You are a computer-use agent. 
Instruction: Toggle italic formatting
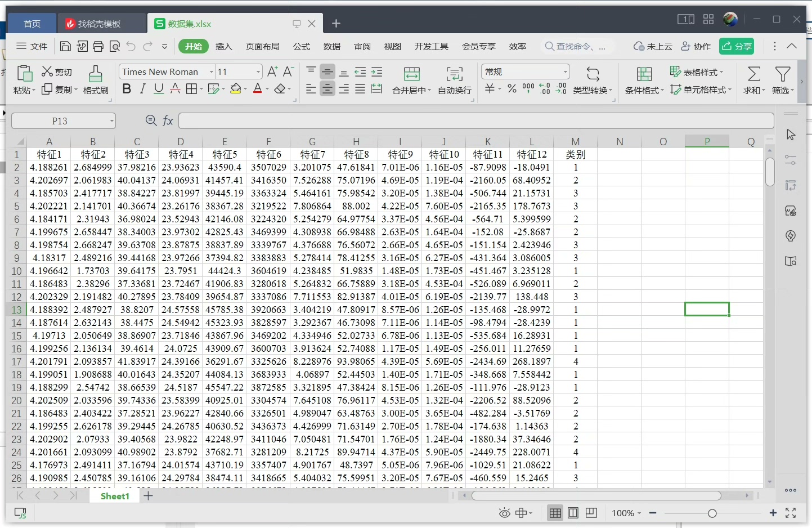[143, 88]
